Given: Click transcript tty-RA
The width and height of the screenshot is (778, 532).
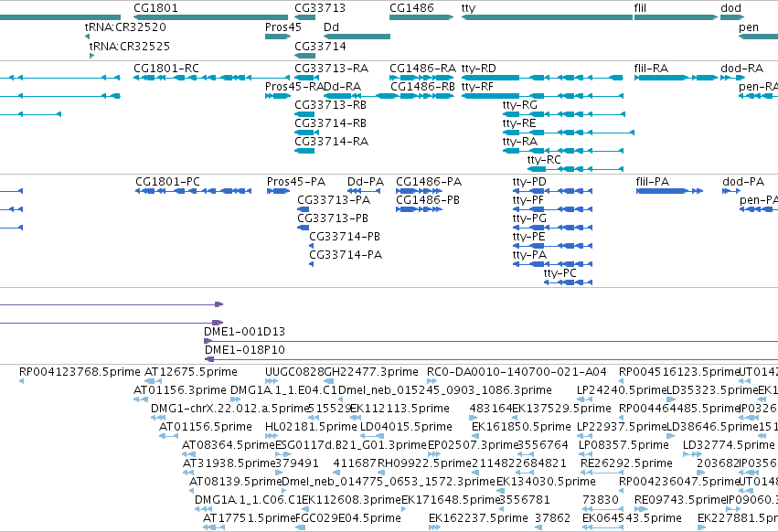Looking at the screenshot, I should tap(562, 151).
